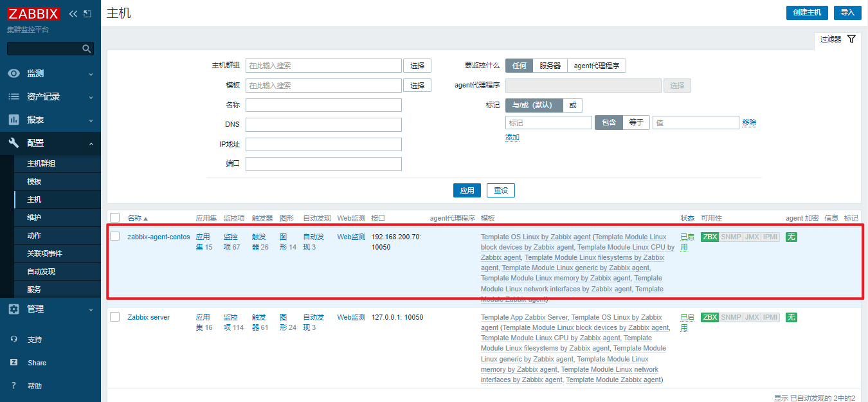This screenshot has width=868, height=402.
Task: Click the wrench icon for 配置
Action: pyautogui.click(x=14, y=143)
